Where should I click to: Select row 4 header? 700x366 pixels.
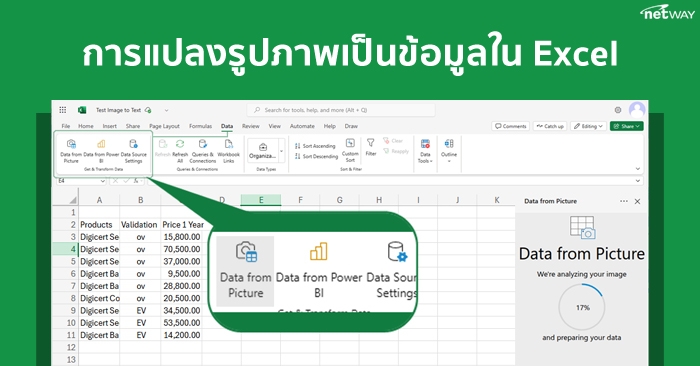pyautogui.click(x=65, y=249)
